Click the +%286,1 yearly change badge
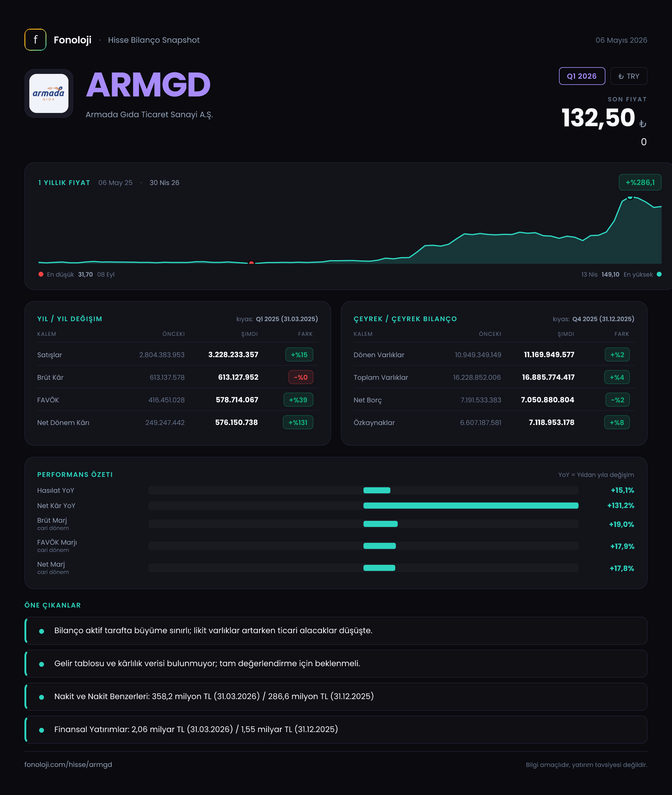 640,182
